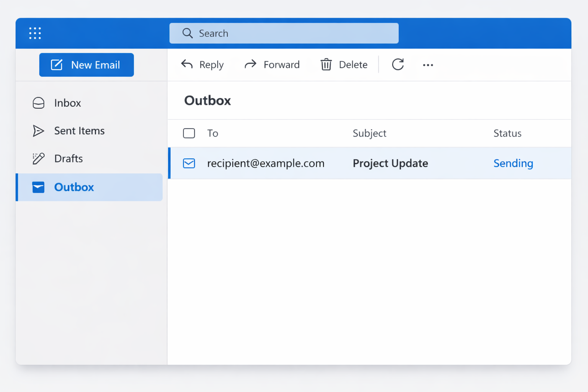Click the envelope icon on the email row
588x392 pixels.
pyautogui.click(x=189, y=163)
